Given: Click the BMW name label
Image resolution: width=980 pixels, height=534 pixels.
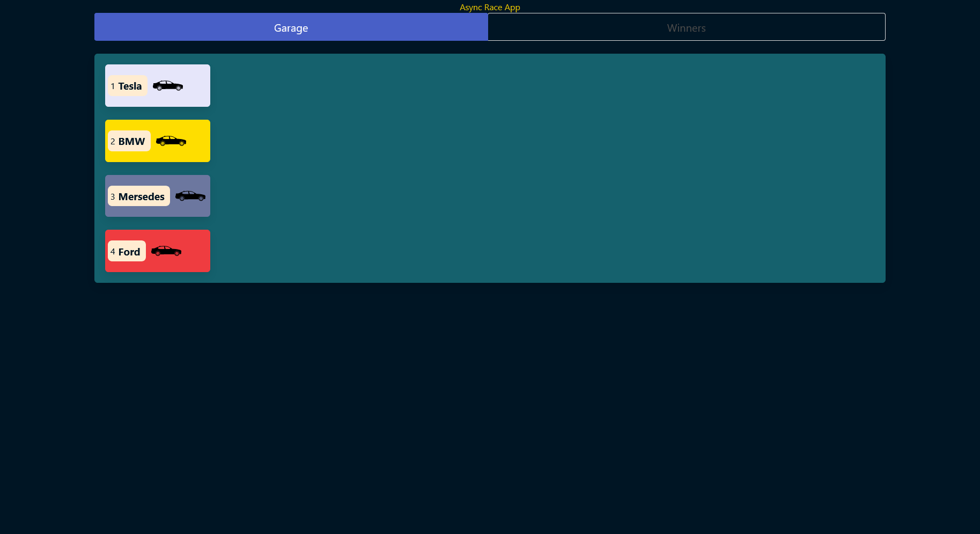Looking at the screenshot, I should pos(132,141).
